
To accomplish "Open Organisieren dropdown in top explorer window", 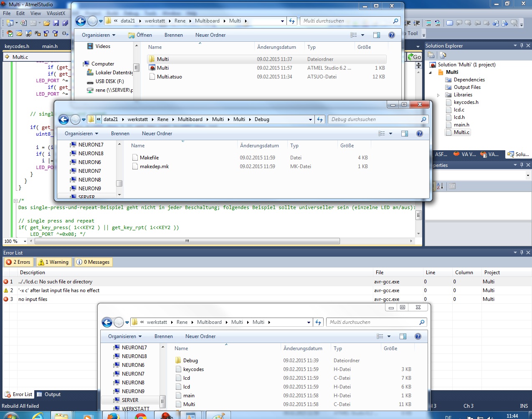I will coord(99,35).
